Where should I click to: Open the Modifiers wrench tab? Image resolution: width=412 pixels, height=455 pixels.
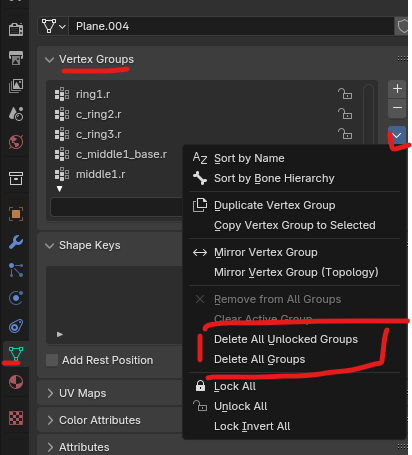click(x=16, y=242)
